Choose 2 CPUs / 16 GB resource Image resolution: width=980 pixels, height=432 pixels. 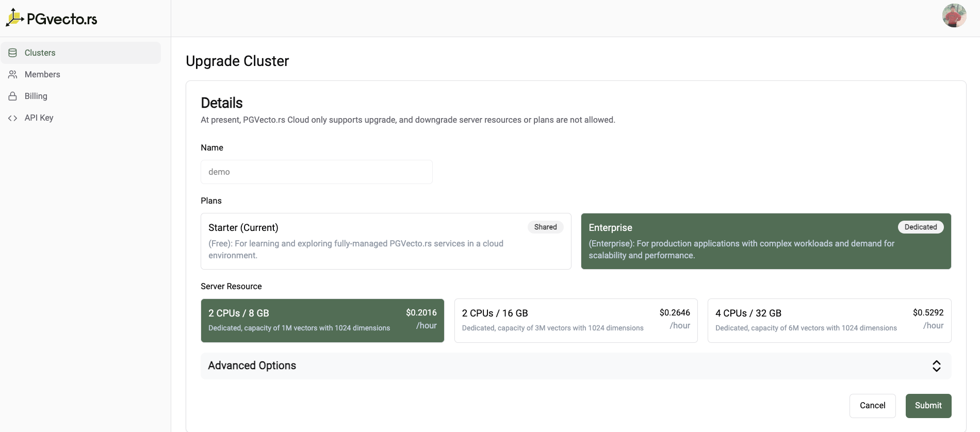576,321
